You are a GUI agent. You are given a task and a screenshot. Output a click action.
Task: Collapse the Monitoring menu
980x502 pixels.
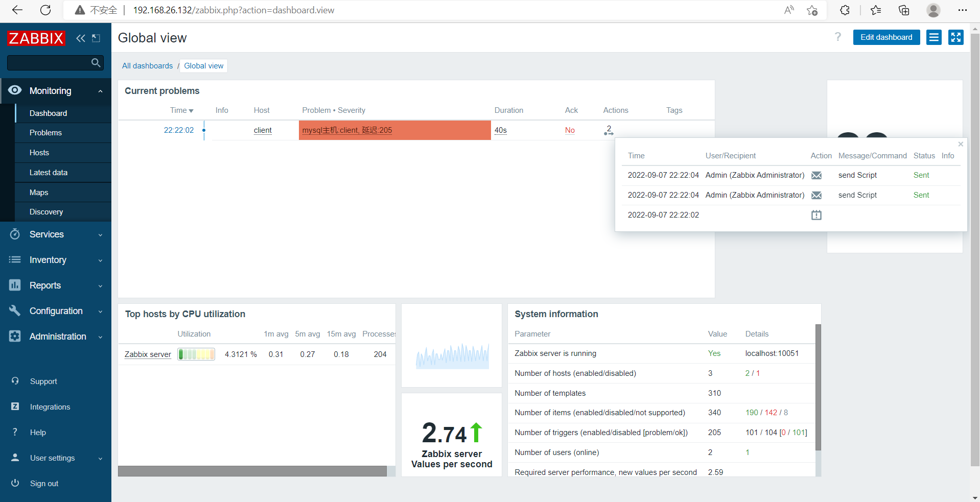pos(56,91)
